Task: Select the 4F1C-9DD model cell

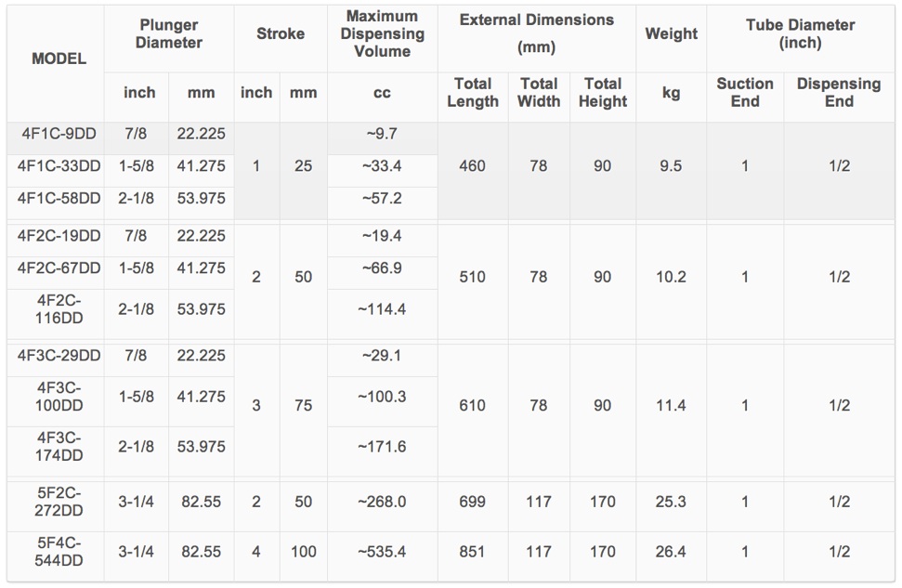Action: 59,134
